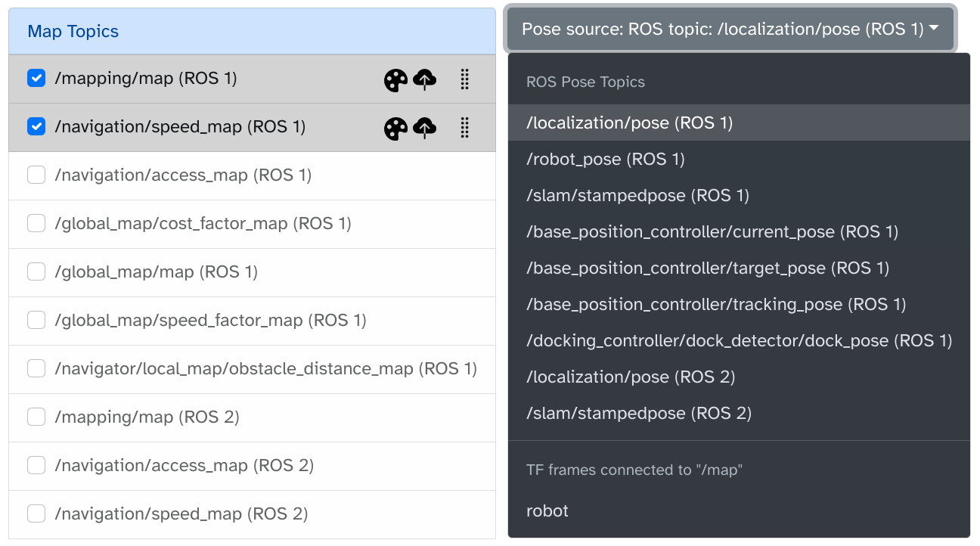This screenshot has width=980, height=546.
Task: Grab the drag handle for /mapping/map row
Action: click(x=465, y=79)
